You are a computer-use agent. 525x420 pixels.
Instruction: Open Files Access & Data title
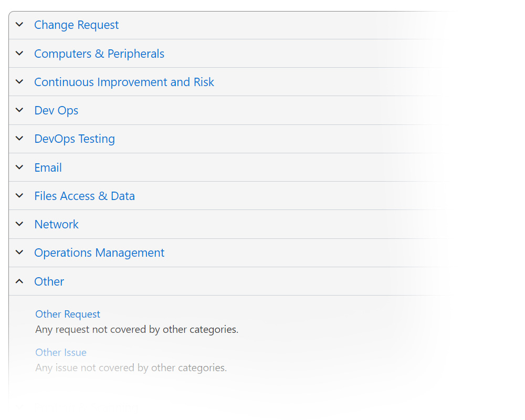pyautogui.click(x=85, y=196)
